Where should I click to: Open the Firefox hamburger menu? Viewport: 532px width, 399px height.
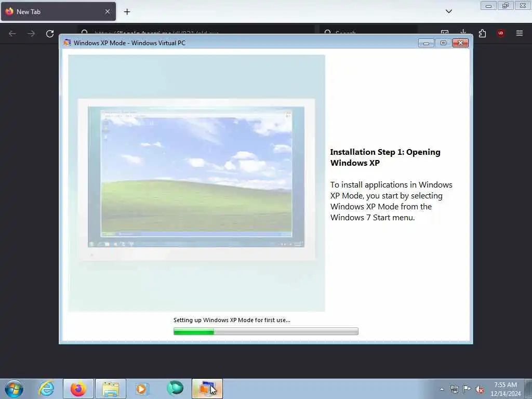pos(520,33)
